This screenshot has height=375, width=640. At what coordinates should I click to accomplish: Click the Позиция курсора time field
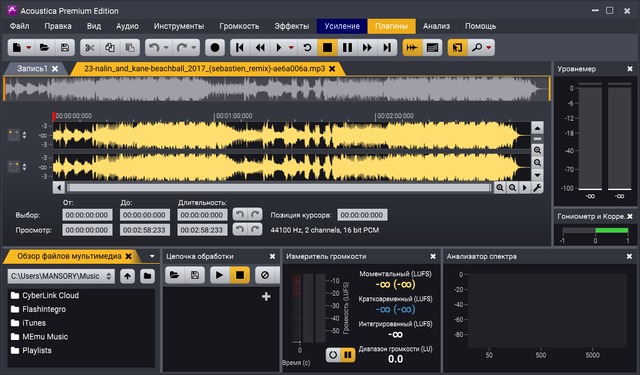[362, 215]
